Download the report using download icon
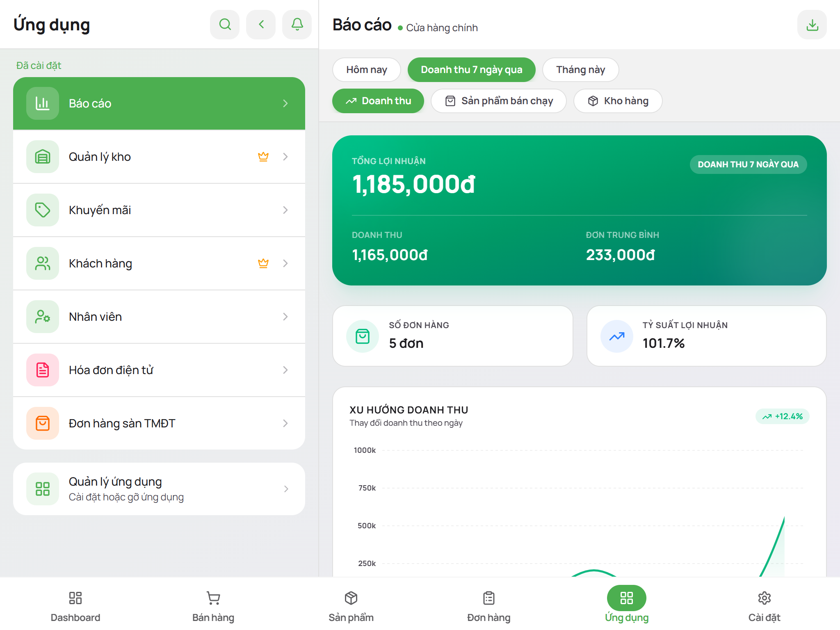The width and height of the screenshot is (840, 630). pyautogui.click(x=812, y=25)
